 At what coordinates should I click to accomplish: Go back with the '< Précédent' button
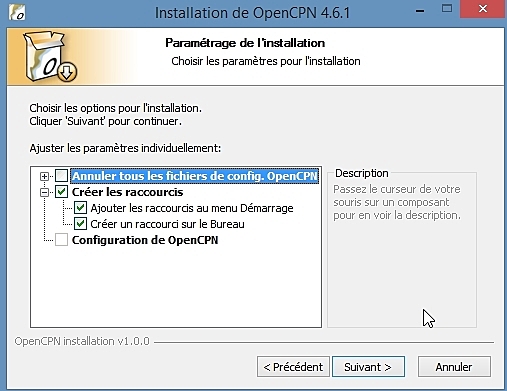pyautogui.click(x=293, y=367)
